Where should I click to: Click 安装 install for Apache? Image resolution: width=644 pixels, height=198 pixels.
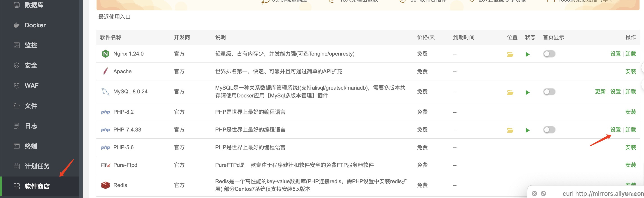pos(631,72)
